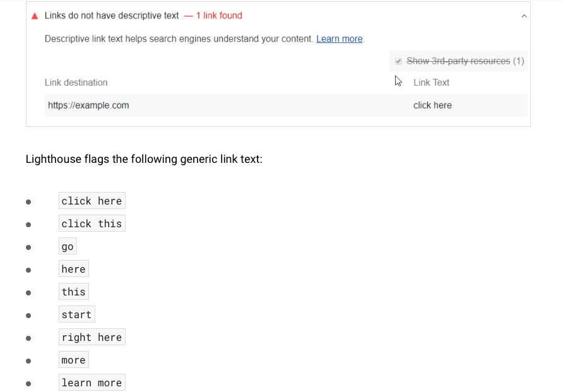Click the 'click this' code item
563x392 pixels.
tap(92, 223)
